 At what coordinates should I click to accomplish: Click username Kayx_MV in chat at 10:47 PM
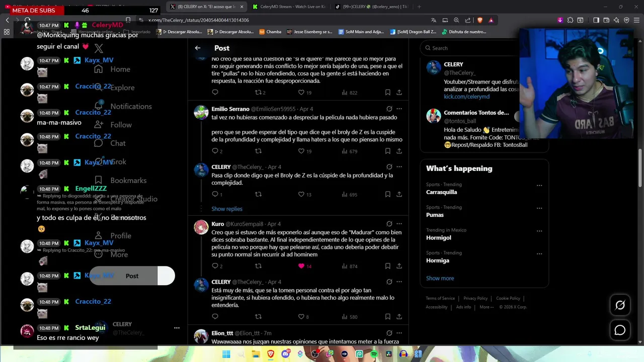[99, 60]
